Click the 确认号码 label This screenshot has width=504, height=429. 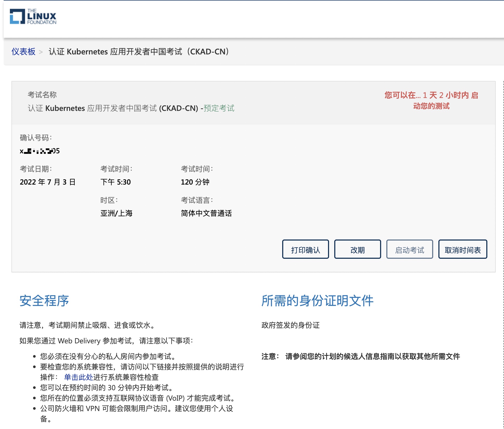(36, 138)
